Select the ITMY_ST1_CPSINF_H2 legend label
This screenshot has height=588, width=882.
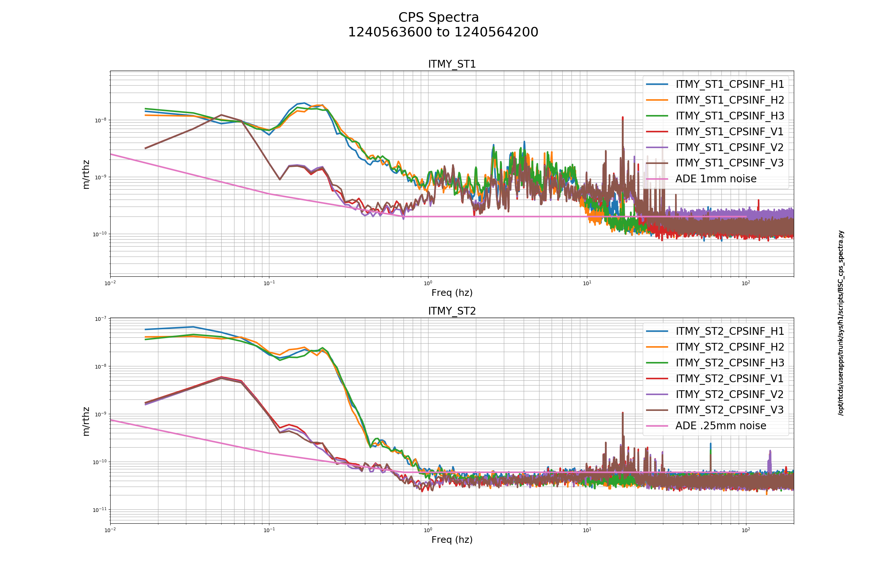pos(730,100)
